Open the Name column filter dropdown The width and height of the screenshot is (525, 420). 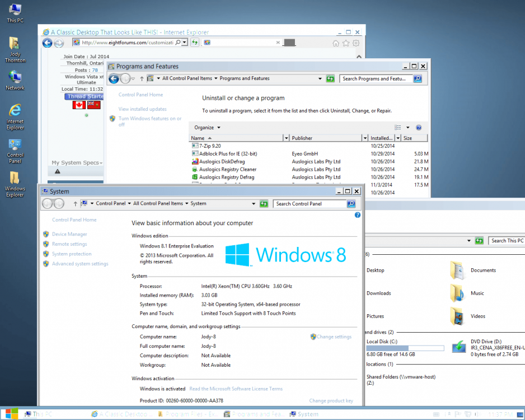(x=286, y=138)
